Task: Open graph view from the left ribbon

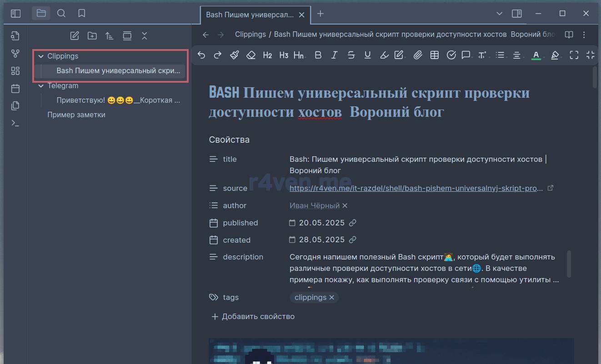Action: tap(15, 54)
